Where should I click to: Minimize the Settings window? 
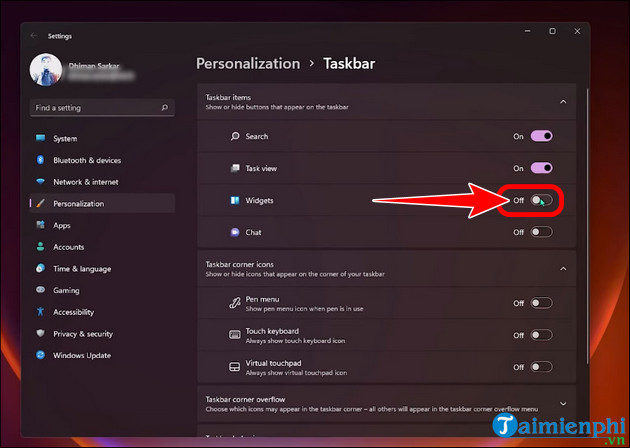[528, 31]
